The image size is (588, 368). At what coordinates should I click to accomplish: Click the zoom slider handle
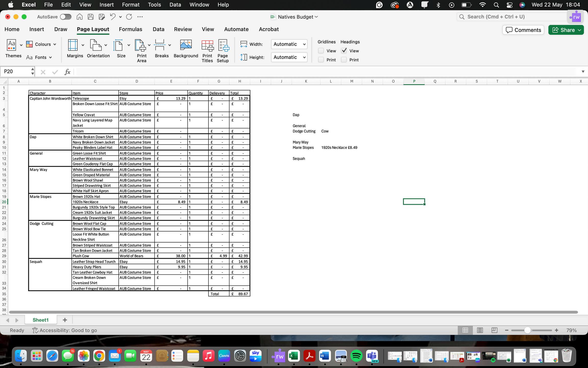click(527, 330)
